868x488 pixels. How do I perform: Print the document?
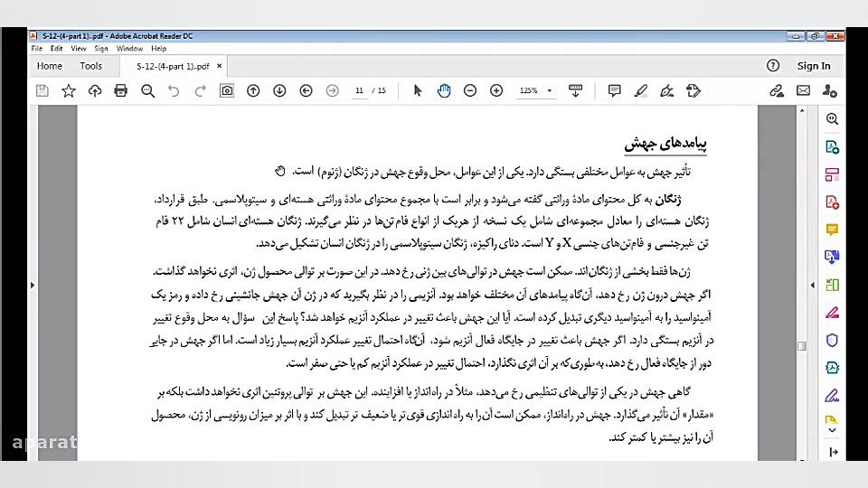tap(120, 90)
